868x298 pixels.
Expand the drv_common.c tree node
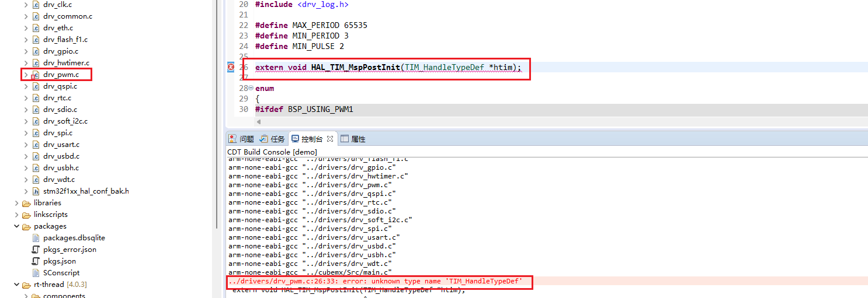pyautogui.click(x=26, y=16)
